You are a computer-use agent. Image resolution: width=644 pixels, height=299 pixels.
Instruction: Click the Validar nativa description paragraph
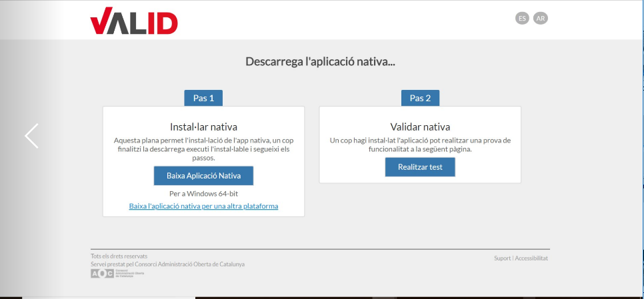tap(420, 145)
